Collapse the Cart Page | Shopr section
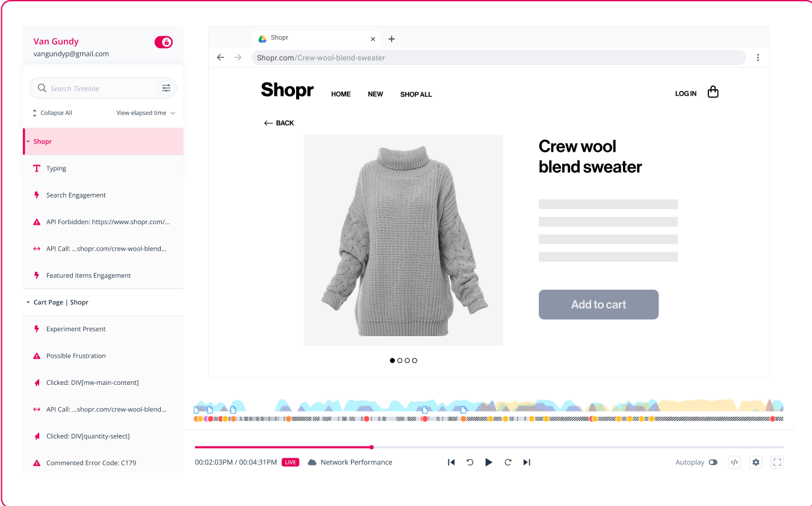The width and height of the screenshot is (812, 506). pyautogui.click(x=28, y=302)
